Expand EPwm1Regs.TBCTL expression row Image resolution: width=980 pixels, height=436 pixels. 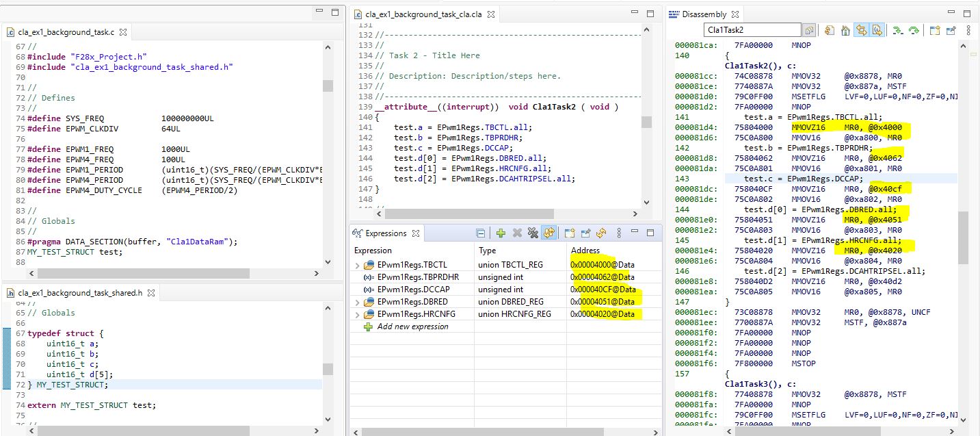pyautogui.click(x=357, y=265)
